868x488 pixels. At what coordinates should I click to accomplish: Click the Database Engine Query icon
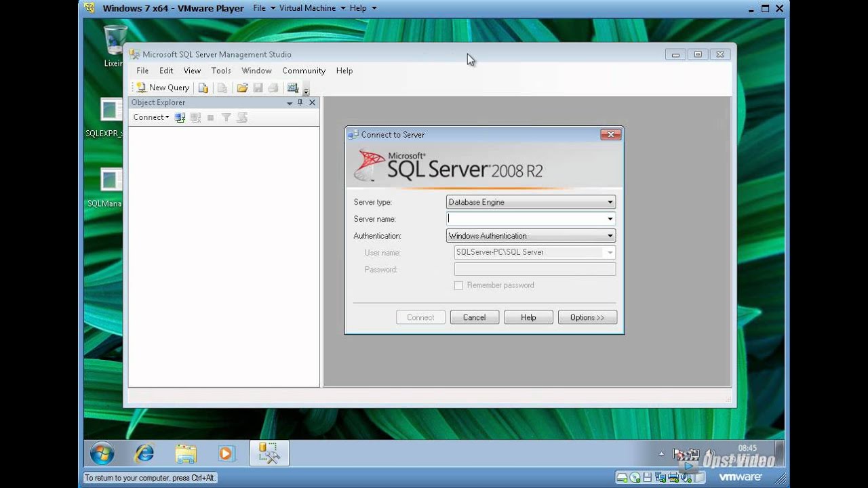pyautogui.click(x=203, y=87)
